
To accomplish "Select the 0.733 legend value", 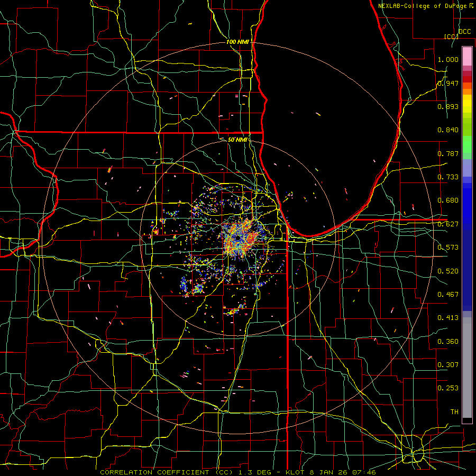I will tap(448, 177).
